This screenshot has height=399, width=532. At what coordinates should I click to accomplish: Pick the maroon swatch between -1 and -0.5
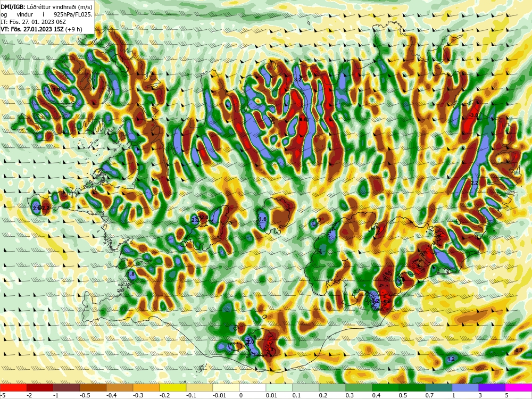tap(66, 388)
